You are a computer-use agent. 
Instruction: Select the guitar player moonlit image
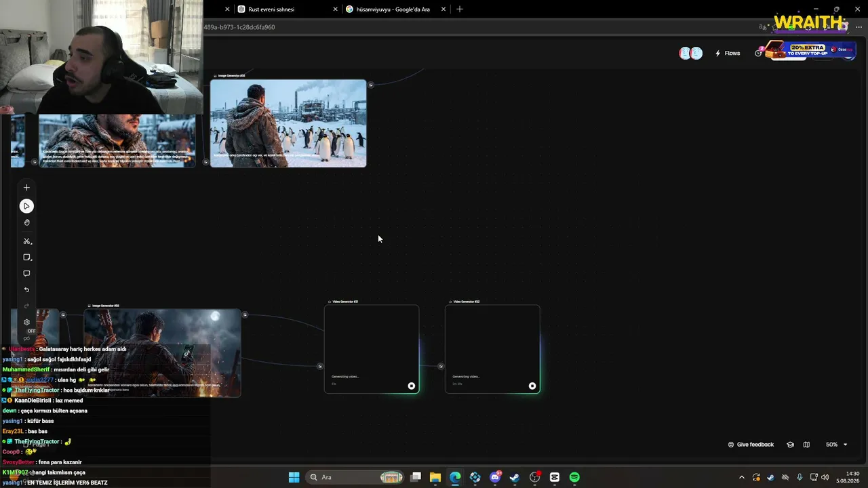162,352
